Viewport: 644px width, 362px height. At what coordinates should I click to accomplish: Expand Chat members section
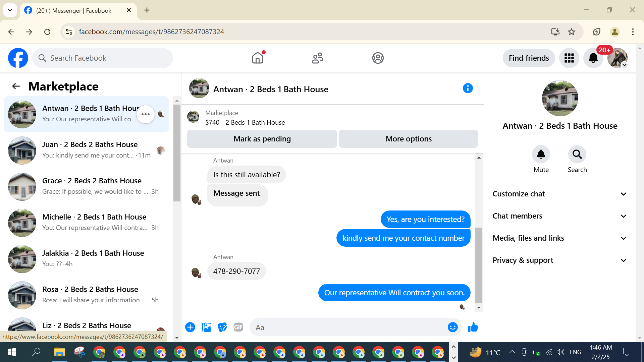[559, 216]
